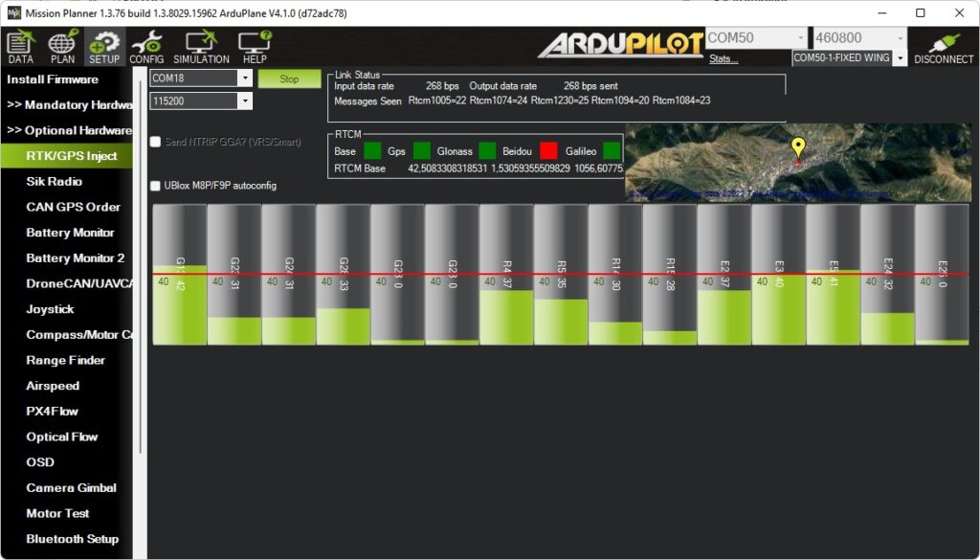Open the Stats... link
The width and height of the screenshot is (980, 560).
pyautogui.click(x=724, y=59)
